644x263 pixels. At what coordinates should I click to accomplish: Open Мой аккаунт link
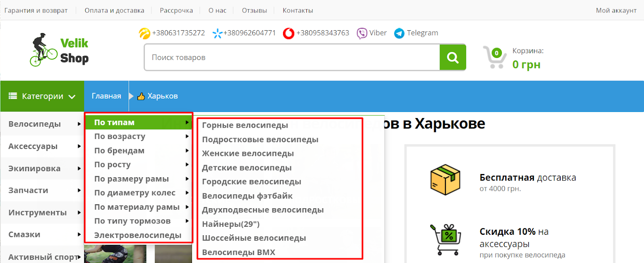(616, 10)
